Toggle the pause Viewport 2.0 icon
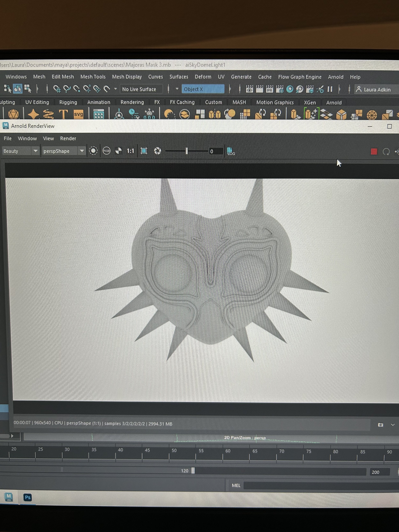 point(330,89)
